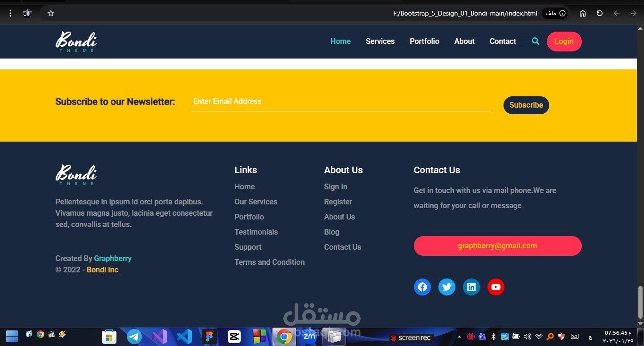This screenshot has height=346, width=644.
Task: Open footer About Us link
Action: point(339,217)
